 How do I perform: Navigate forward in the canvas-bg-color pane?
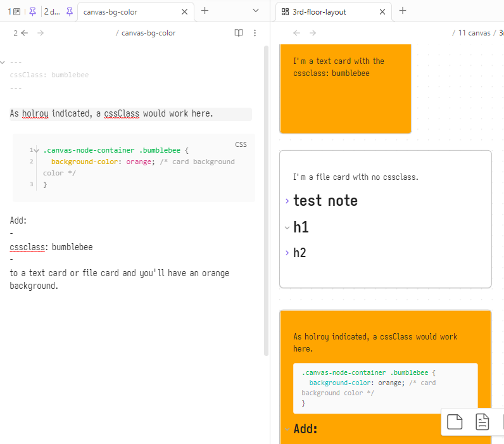pos(41,33)
